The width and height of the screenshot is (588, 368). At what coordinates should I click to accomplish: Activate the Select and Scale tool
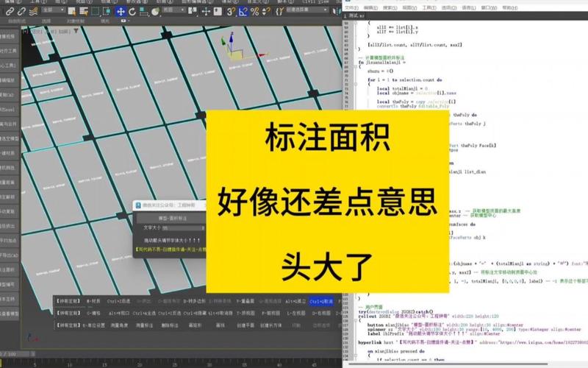143,12
